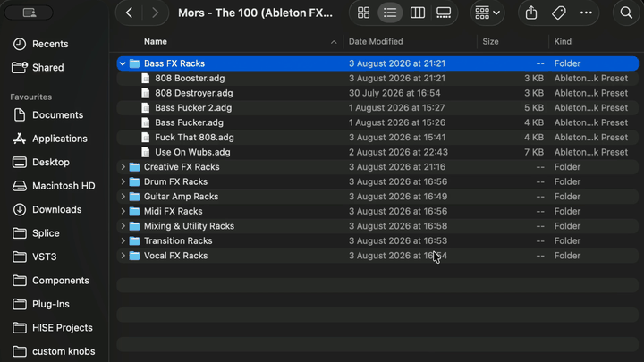Sort by Date Modified column header
The image size is (644, 362).
(x=376, y=41)
